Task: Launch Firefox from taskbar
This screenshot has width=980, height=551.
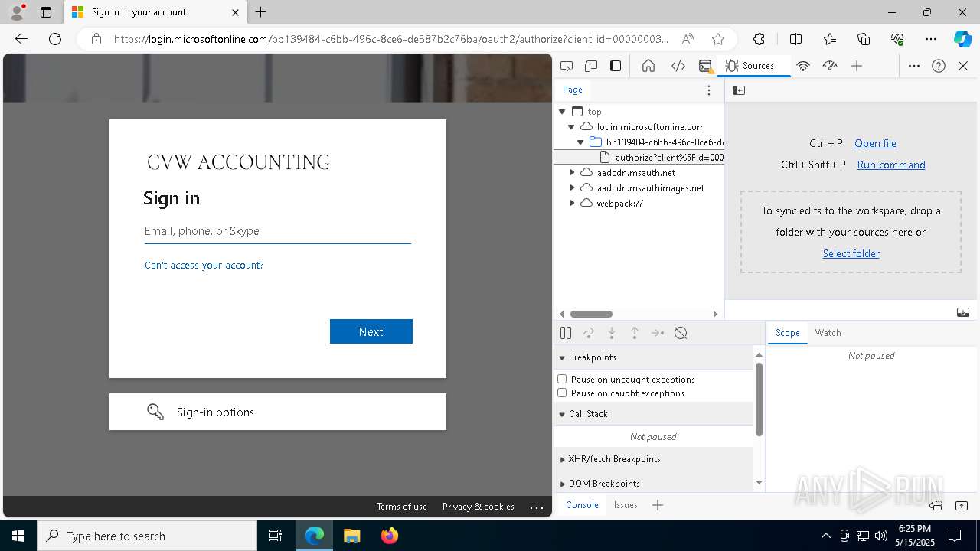Action: coord(390,536)
